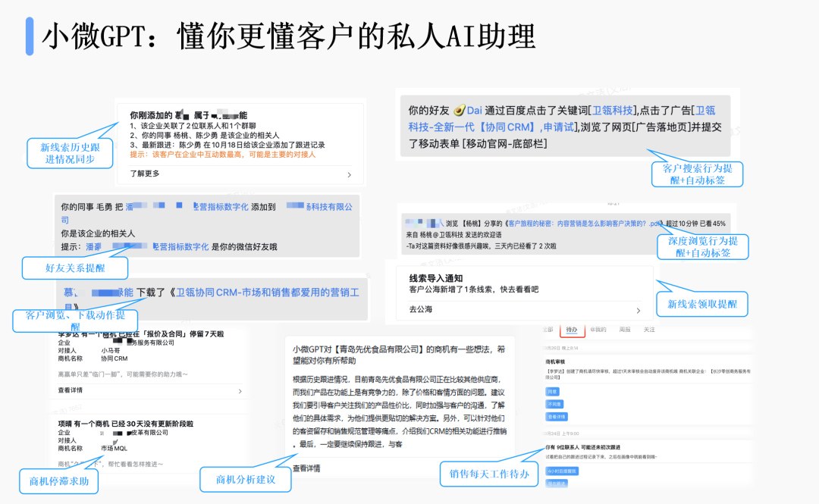
Task: Click blue 查看详情 button under 商机审核
Action: [x=556, y=416]
